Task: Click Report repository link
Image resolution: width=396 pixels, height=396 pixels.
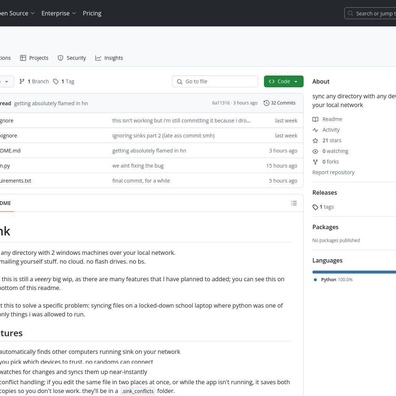Action: click(333, 172)
